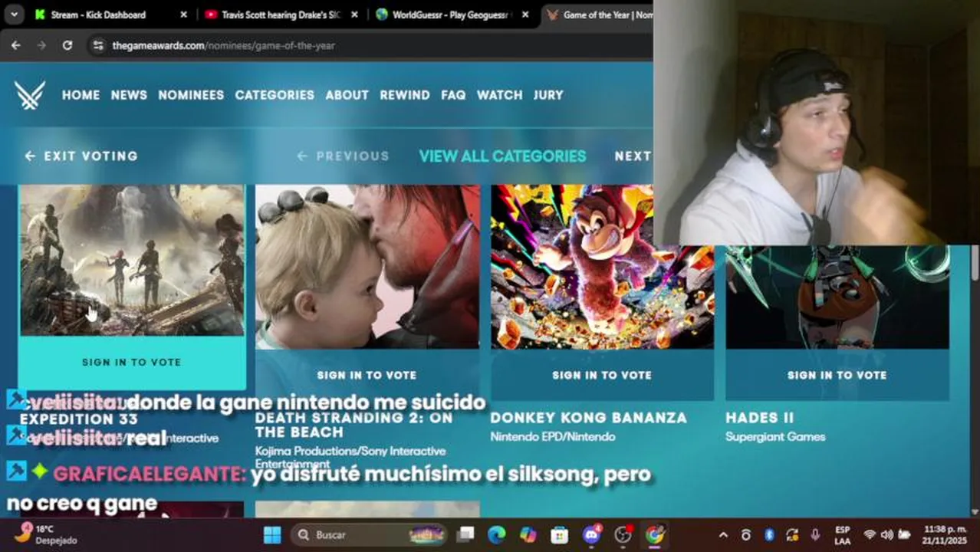Open Hades II artwork thumbnail

pyautogui.click(x=837, y=297)
